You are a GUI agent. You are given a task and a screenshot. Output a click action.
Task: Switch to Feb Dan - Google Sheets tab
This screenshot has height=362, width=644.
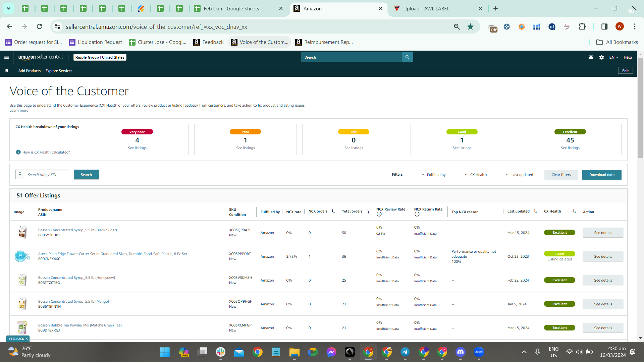(238, 8)
